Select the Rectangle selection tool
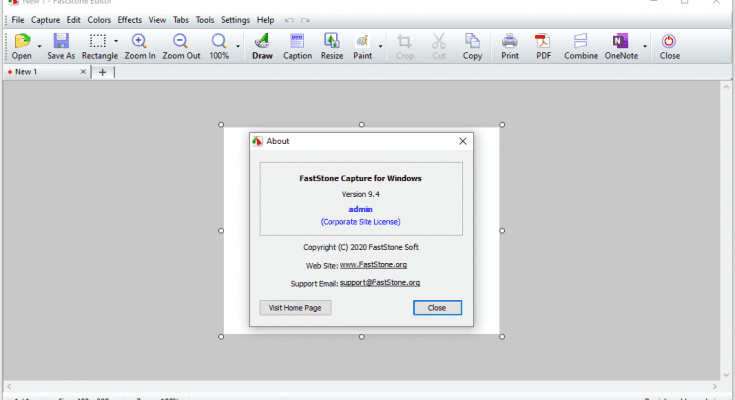This screenshot has height=400, width=735. pyautogui.click(x=98, y=46)
